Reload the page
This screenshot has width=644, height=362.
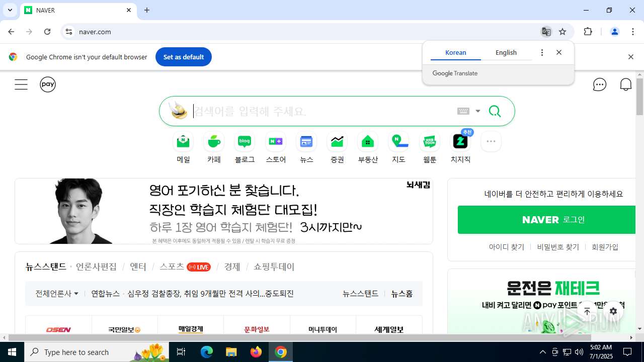(47, 32)
